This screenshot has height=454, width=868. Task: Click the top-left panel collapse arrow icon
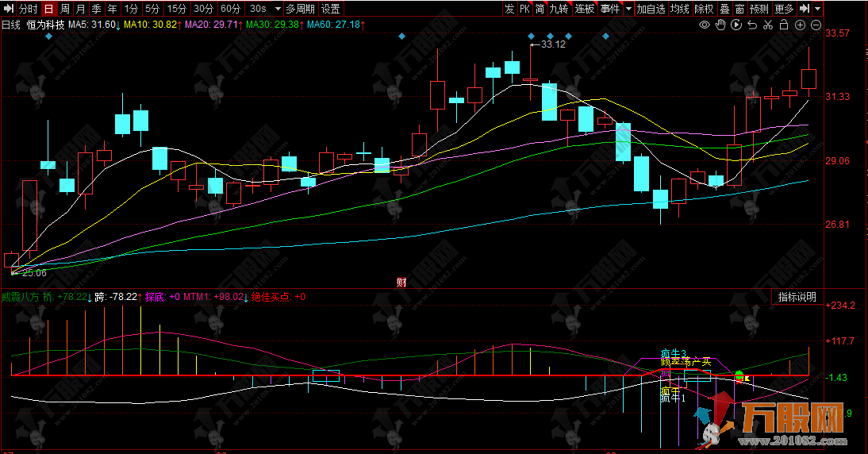pyautogui.click(x=8, y=9)
